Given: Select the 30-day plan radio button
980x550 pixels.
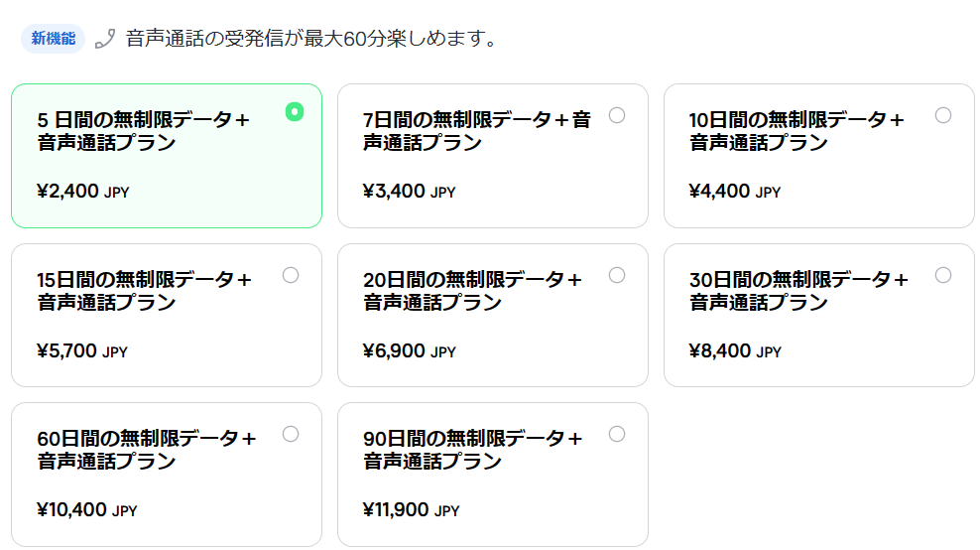Looking at the screenshot, I should [x=943, y=275].
